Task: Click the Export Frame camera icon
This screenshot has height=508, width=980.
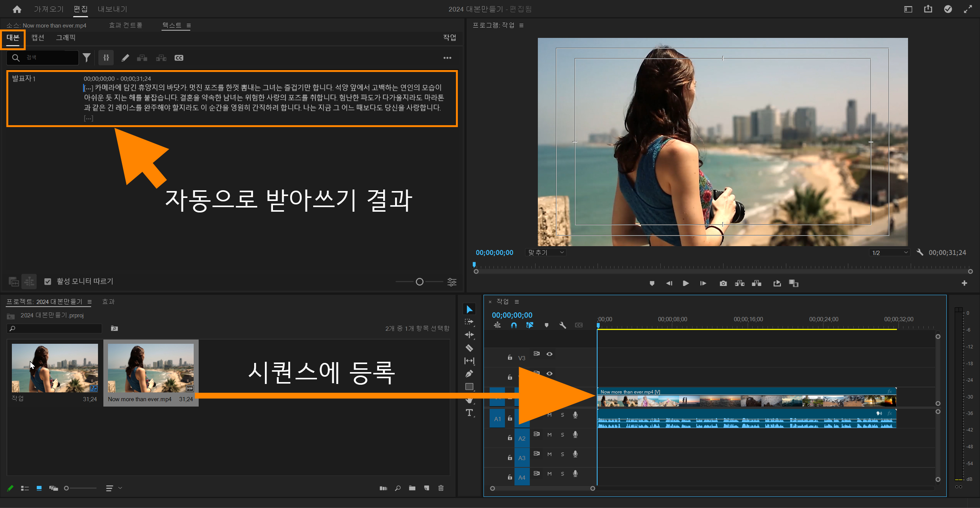Action: [x=723, y=283]
